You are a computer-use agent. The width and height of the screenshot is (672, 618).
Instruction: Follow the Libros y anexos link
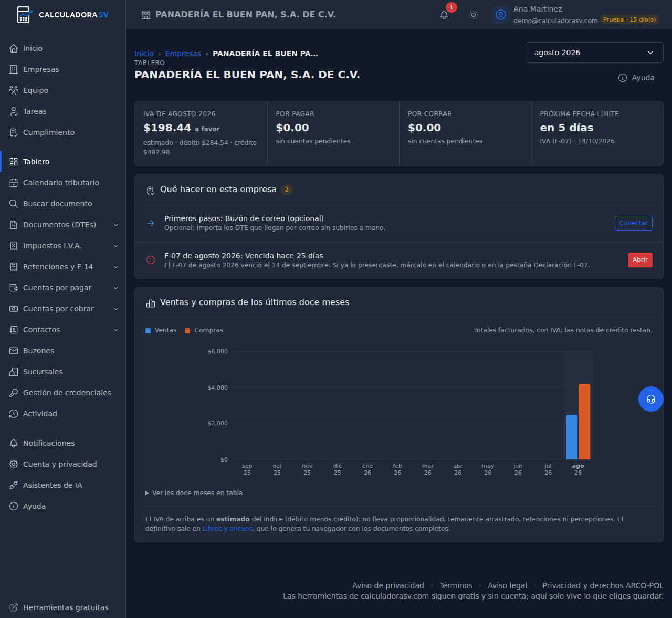[x=227, y=529]
